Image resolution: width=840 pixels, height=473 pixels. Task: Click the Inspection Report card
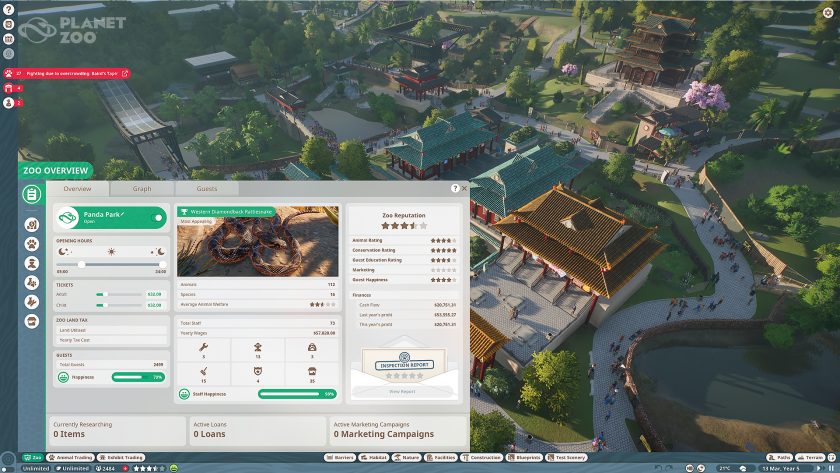click(404, 366)
